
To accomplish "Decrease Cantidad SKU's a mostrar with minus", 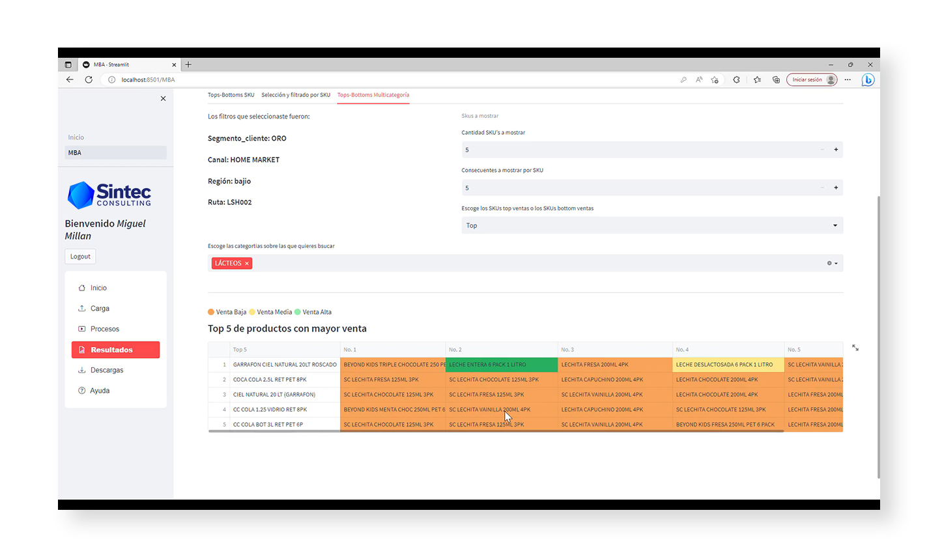I will tap(822, 150).
